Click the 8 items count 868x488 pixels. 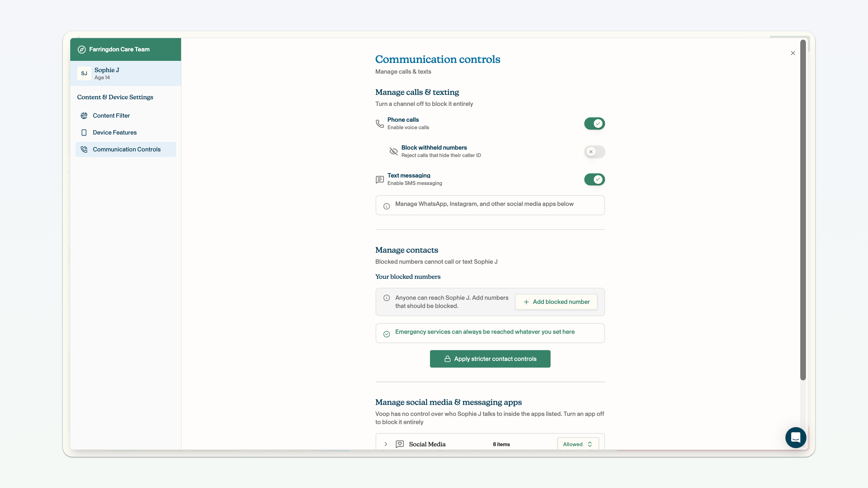click(x=501, y=444)
